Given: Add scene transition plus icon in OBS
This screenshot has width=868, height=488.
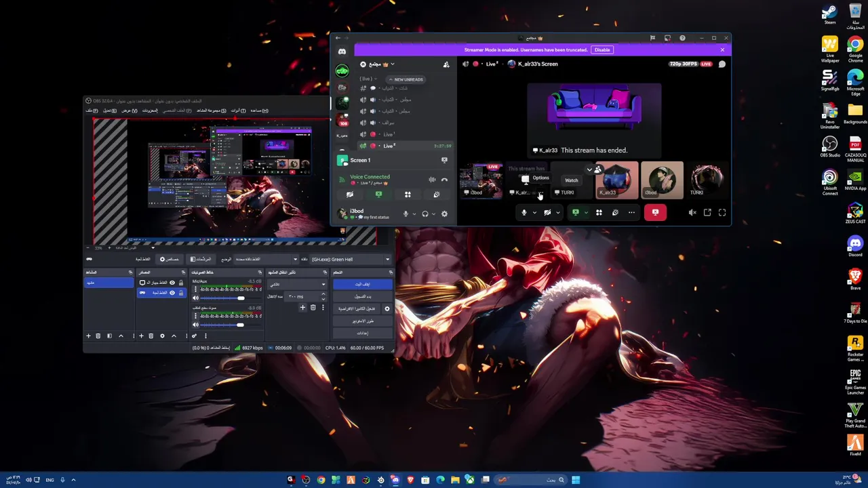Looking at the screenshot, I should (302, 308).
